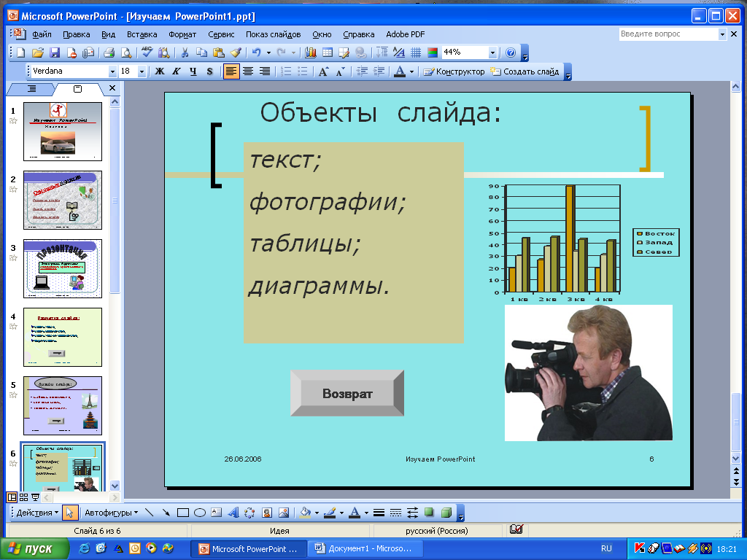Toggle color/grayscale view
This screenshot has width=747, height=560.
click(433, 52)
